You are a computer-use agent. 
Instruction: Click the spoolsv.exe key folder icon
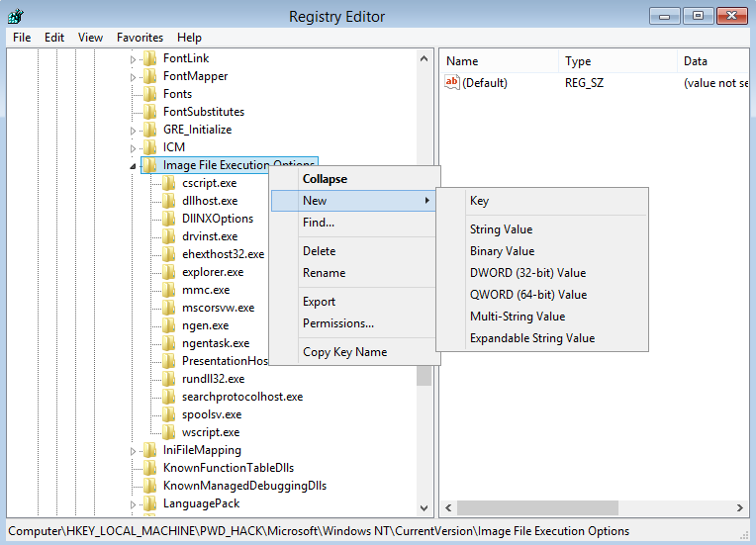[x=169, y=413]
